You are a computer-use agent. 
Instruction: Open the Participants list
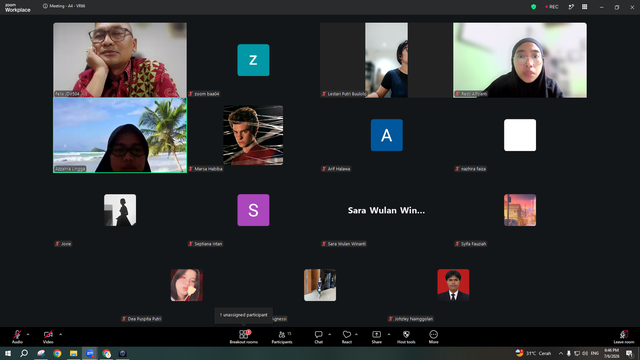282,337
